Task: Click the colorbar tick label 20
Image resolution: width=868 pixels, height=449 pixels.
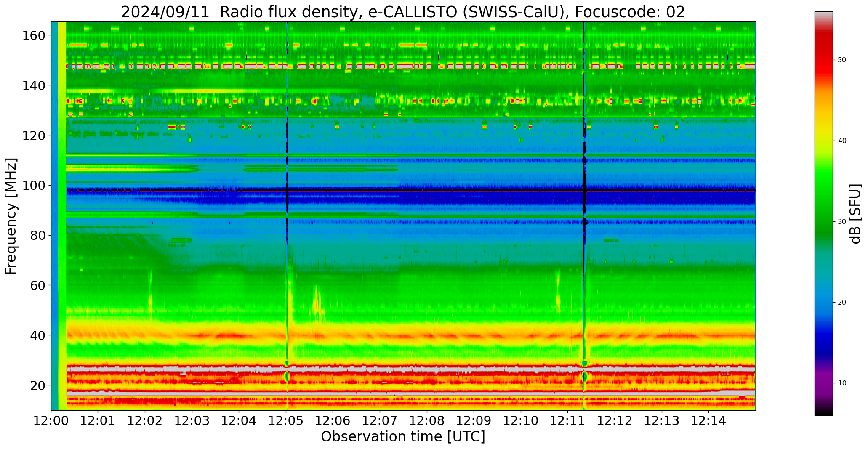Action: (x=842, y=303)
